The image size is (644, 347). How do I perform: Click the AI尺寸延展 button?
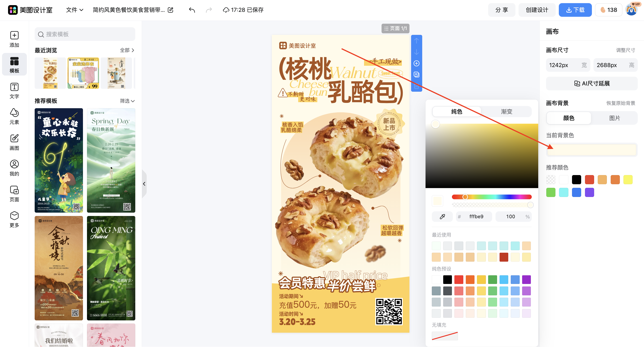(591, 83)
